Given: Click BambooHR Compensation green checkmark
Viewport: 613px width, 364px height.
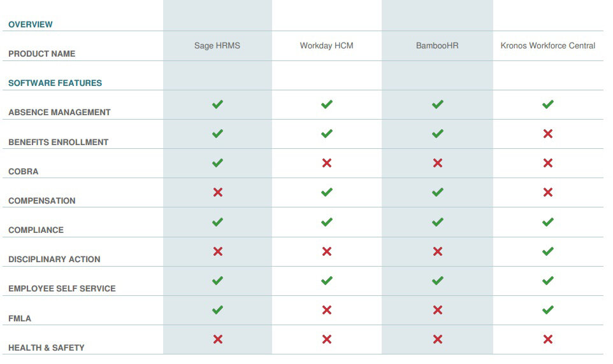Looking at the screenshot, I should tap(437, 192).
